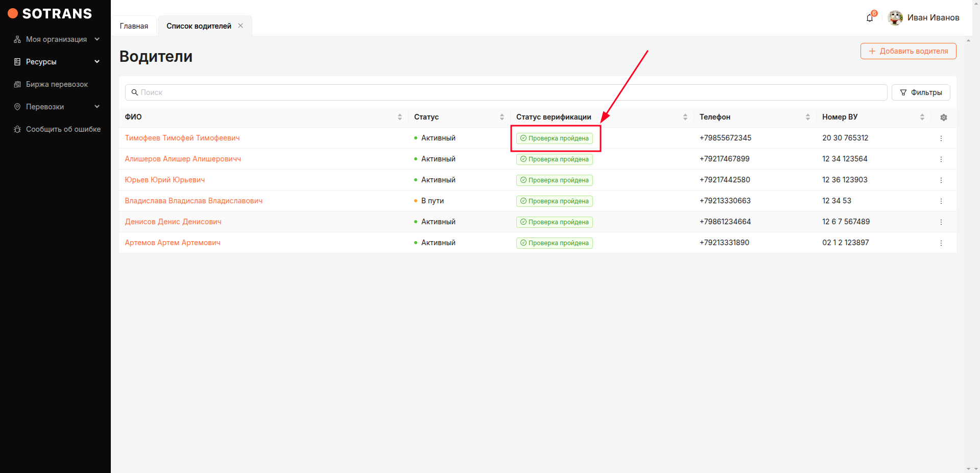Open Биржа перевозок in the sidebar
The image size is (980, 473).
click(57, 84)
